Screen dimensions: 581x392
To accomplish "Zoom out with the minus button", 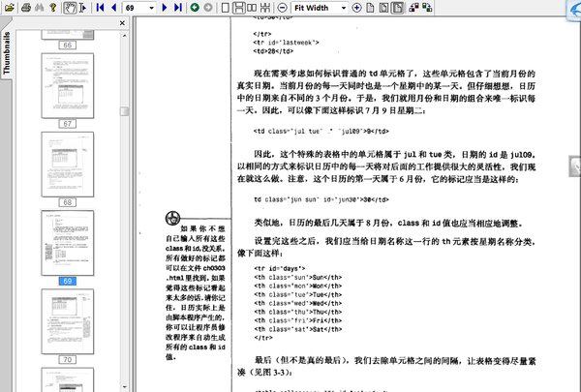I will [282, 8].
